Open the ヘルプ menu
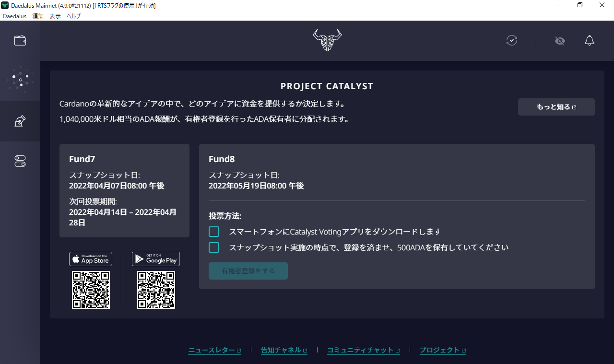This screenshot has width=614, height=364. pyautogui.click(x=73, y=16)
